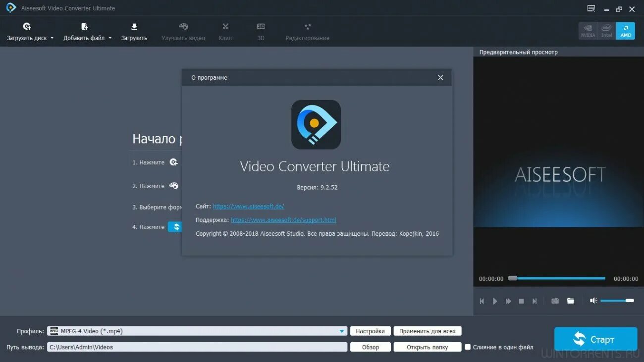
Task: Stop the preview playback
Action: click(521, 301)
